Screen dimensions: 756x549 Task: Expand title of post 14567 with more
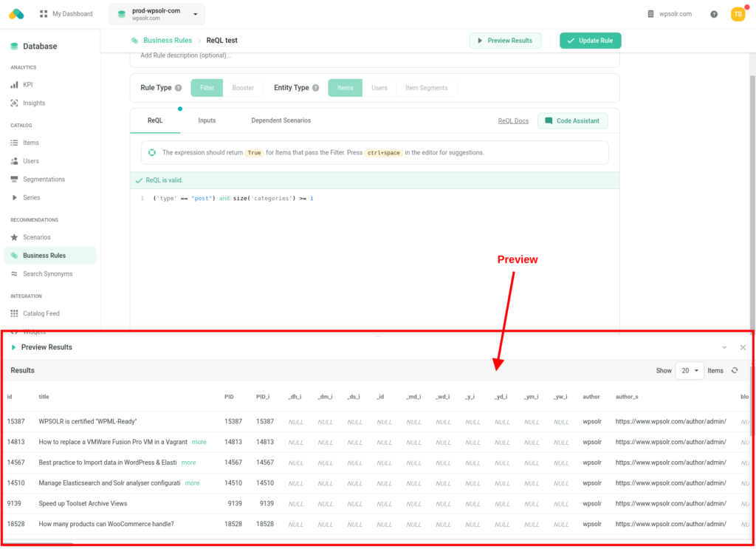(x=188, y=463)
